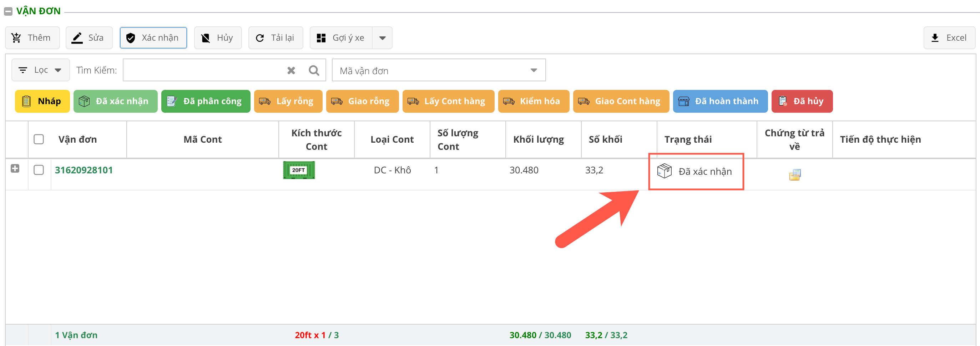Click the Xác nhận confirm button
Screen dimensions: 980x346
[x=153, y=38]
